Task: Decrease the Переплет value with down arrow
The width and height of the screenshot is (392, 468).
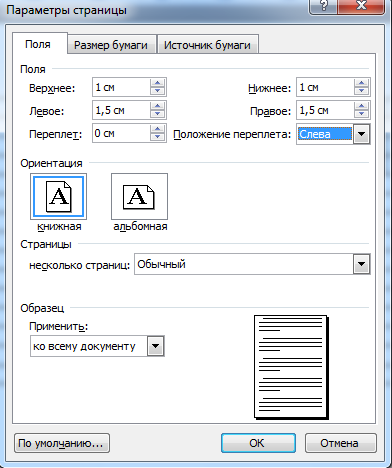Action: coord(157,137)
